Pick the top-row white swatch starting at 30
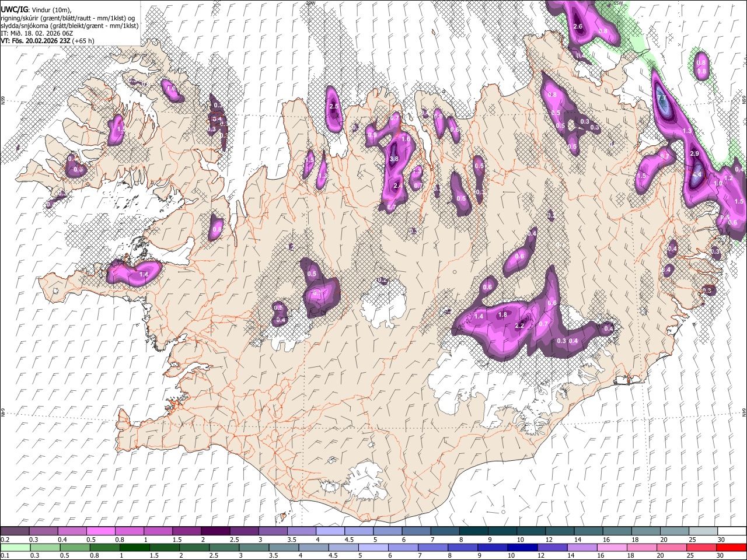 pos(731,531)
